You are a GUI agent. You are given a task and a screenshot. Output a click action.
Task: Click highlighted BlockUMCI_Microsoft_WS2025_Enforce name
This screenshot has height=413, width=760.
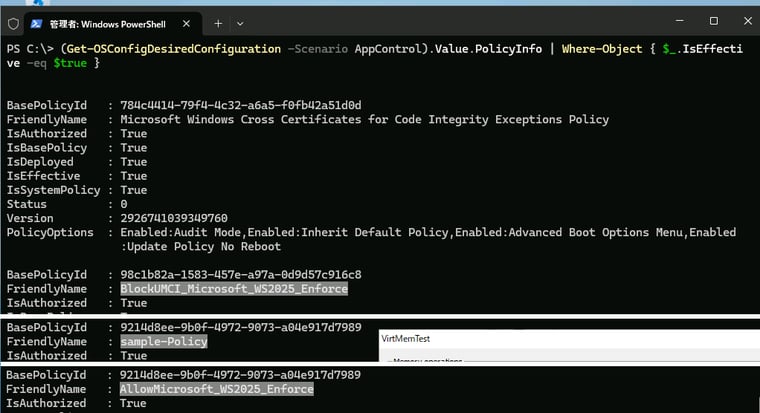coord(234,288)
